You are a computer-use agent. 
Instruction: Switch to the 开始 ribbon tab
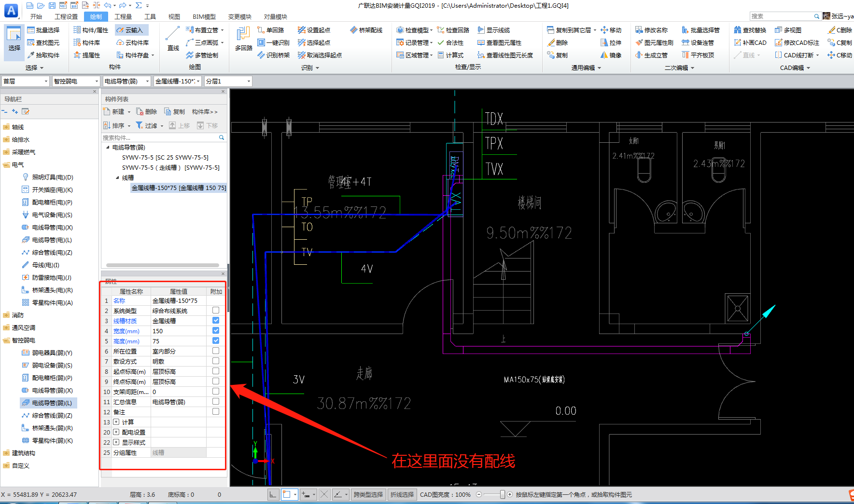(x=36, y=16)
